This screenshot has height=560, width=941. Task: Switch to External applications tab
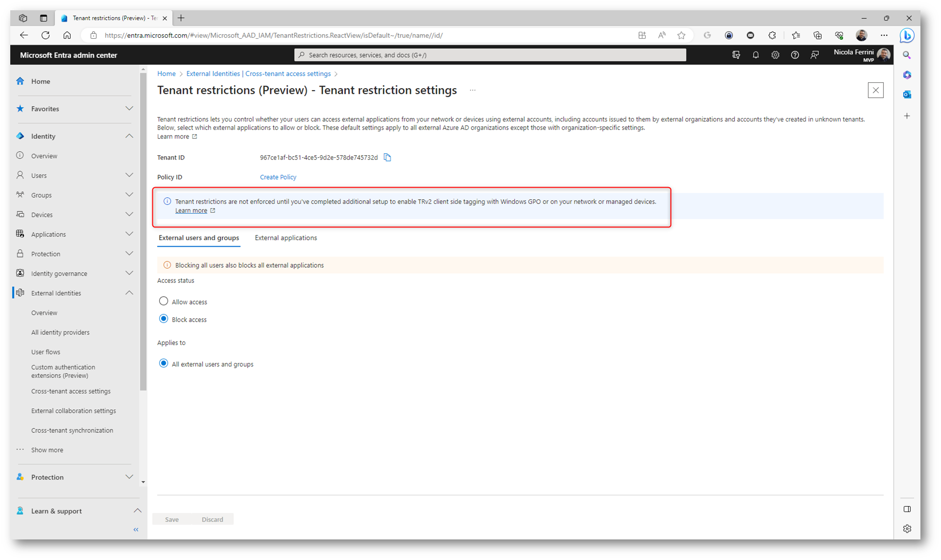pos(285,238)
